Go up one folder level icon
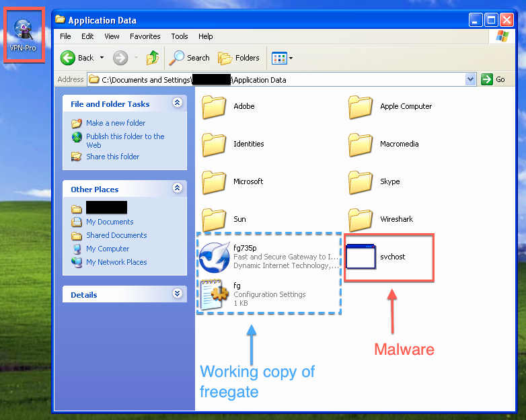Viewport: 526px width, 420px height. pos(153,58)
